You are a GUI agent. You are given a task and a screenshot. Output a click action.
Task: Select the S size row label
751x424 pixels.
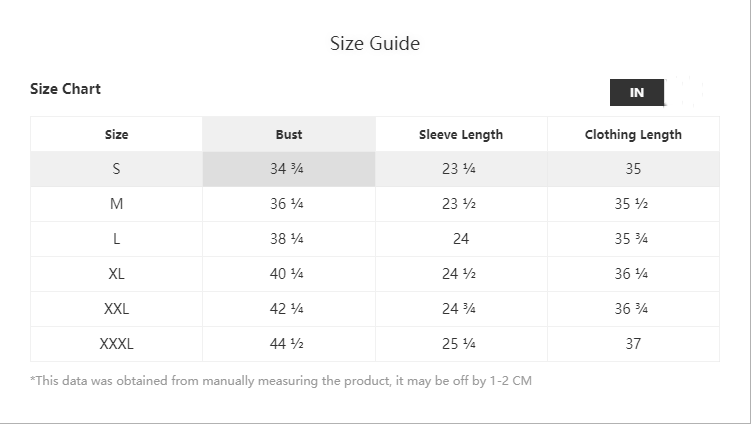[117, 169]
